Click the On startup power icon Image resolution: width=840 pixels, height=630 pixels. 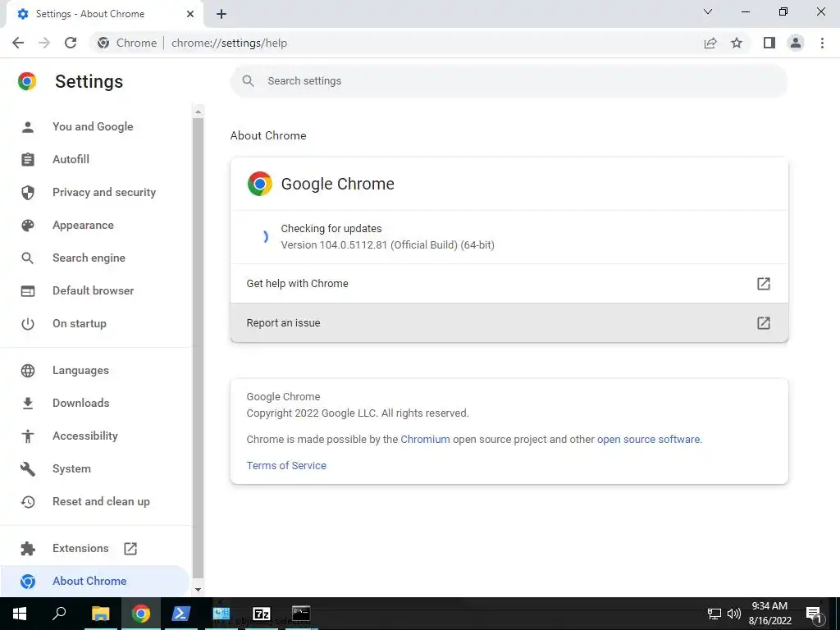coord(27,323)
